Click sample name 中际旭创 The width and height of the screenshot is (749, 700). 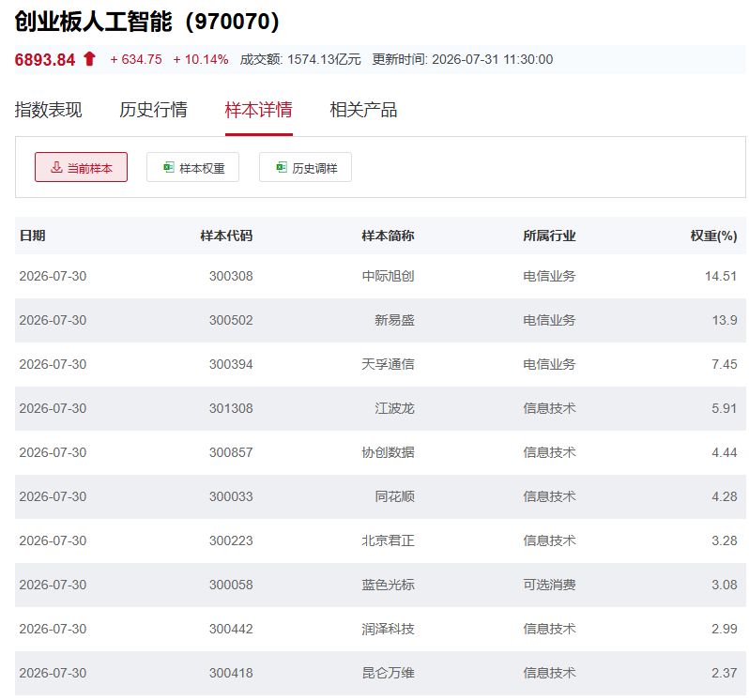point(388,276)
